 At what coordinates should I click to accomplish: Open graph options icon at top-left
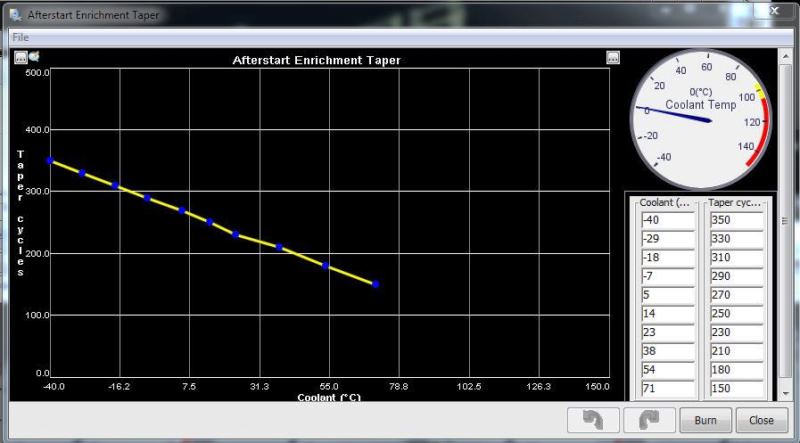[x=20, y=58]
